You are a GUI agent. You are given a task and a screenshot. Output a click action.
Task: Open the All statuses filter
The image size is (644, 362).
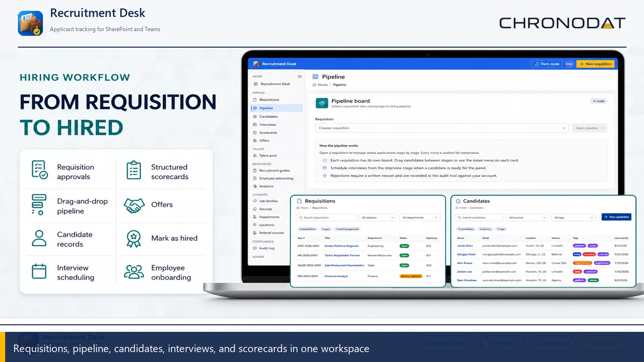point(378,217)
